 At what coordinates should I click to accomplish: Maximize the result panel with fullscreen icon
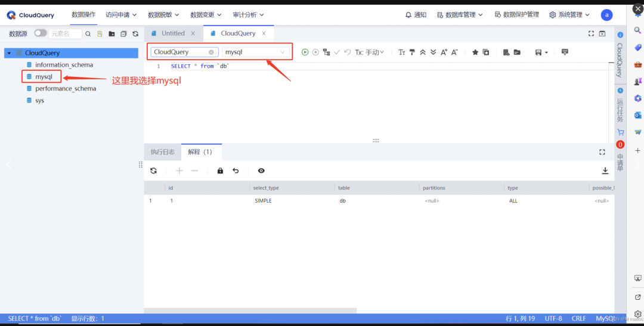[602, 152]
